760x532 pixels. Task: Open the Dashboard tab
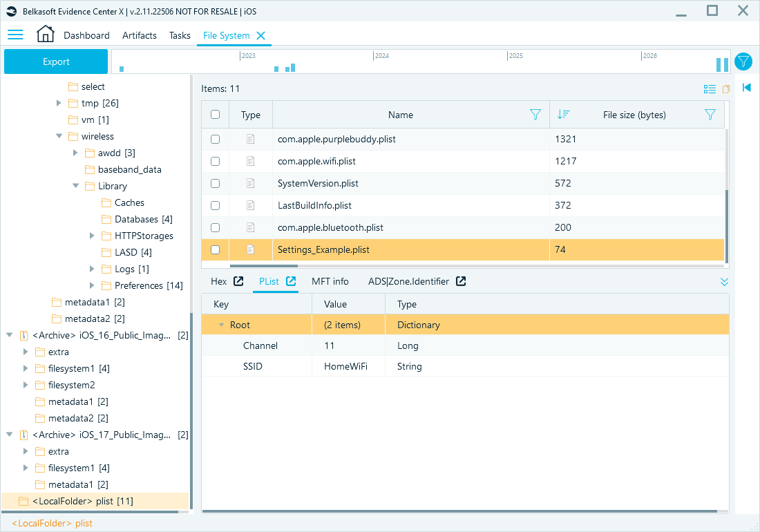point(87,35)
